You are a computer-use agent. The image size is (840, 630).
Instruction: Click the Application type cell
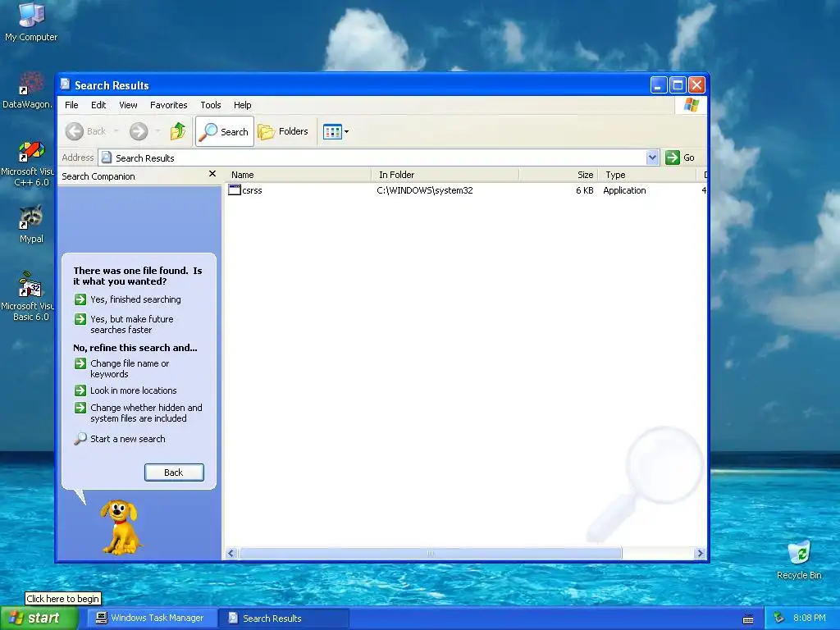point(624,190)
